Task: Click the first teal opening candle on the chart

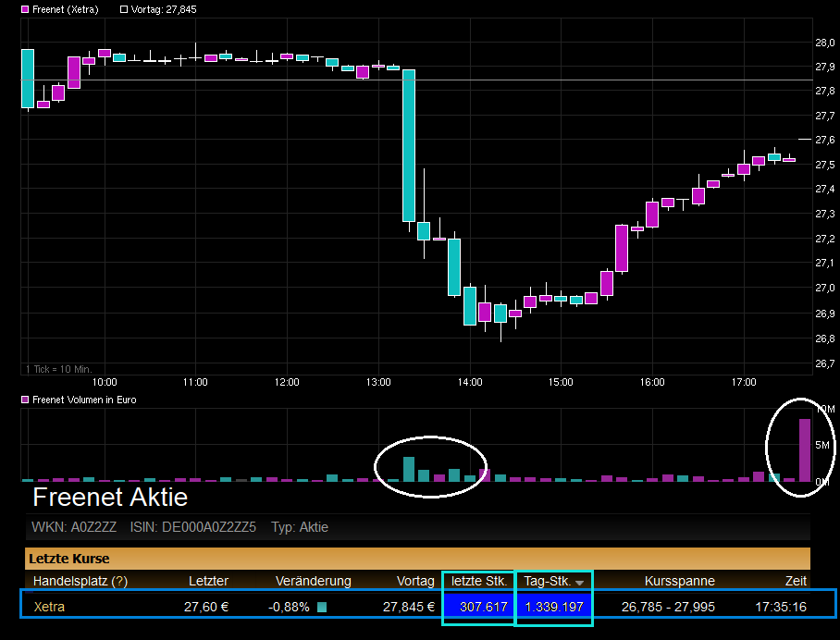Action: 28,79
